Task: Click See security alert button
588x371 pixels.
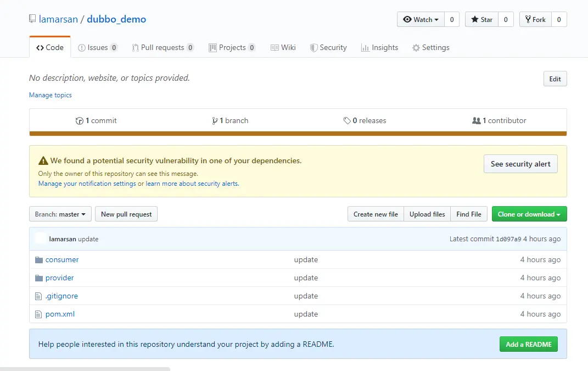Action: (x=520, y=164)
